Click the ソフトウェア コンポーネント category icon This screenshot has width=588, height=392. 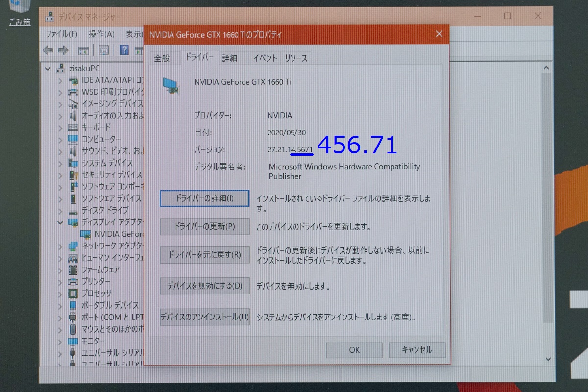[73, 186]
